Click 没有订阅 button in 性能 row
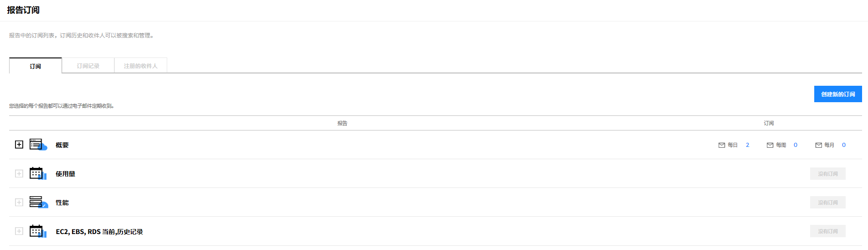 click(827, 202)
